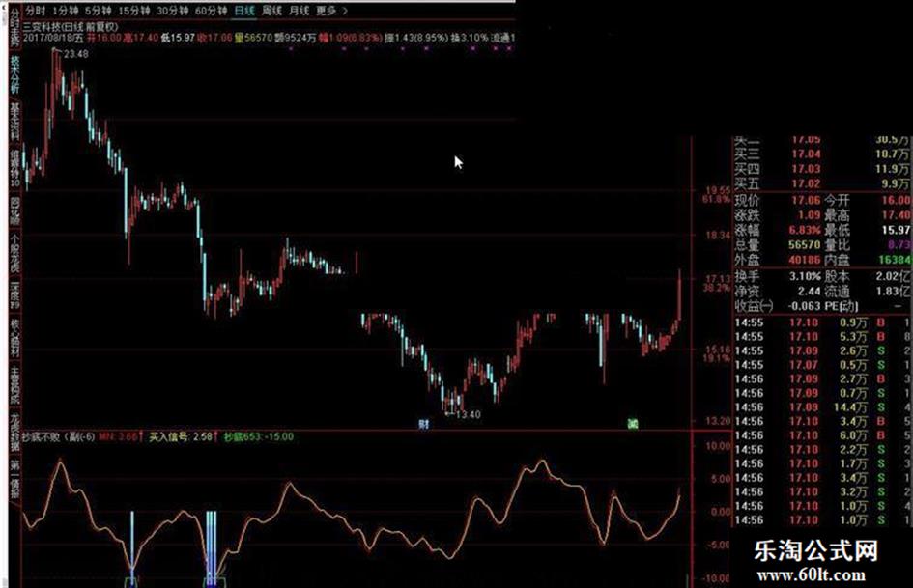The image size is (913, 588).
Task: Click the 收益(一) -0.063 value
Action: pos(804,306)
